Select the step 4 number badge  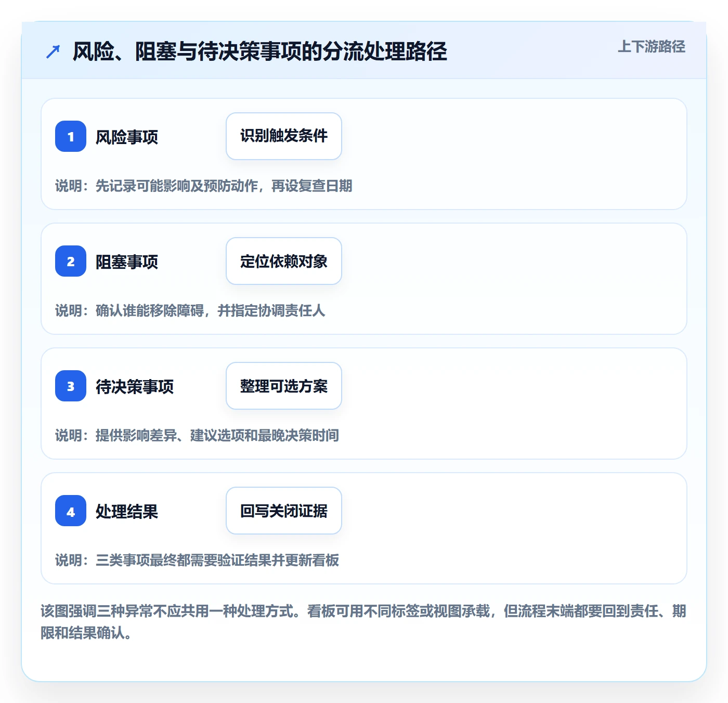click(71, 511)
